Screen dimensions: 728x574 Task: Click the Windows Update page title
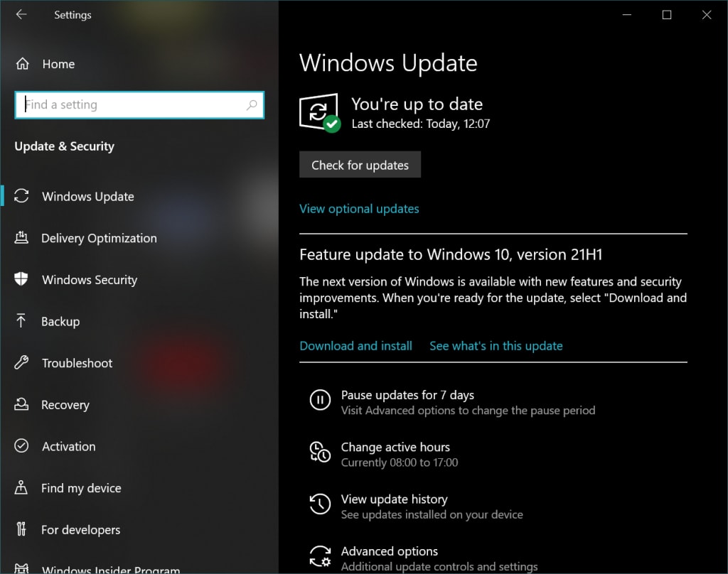pyautogui.click(x=388, y=63)
